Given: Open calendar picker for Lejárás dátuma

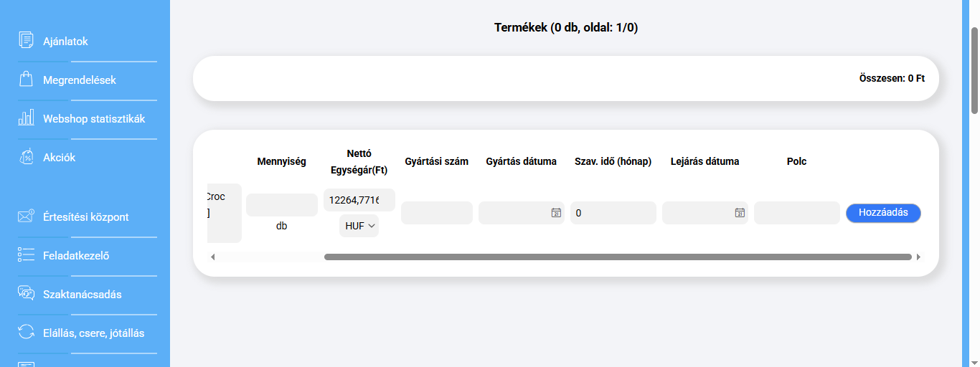Looking at the screenshot, I should click(x=739, y=213).
